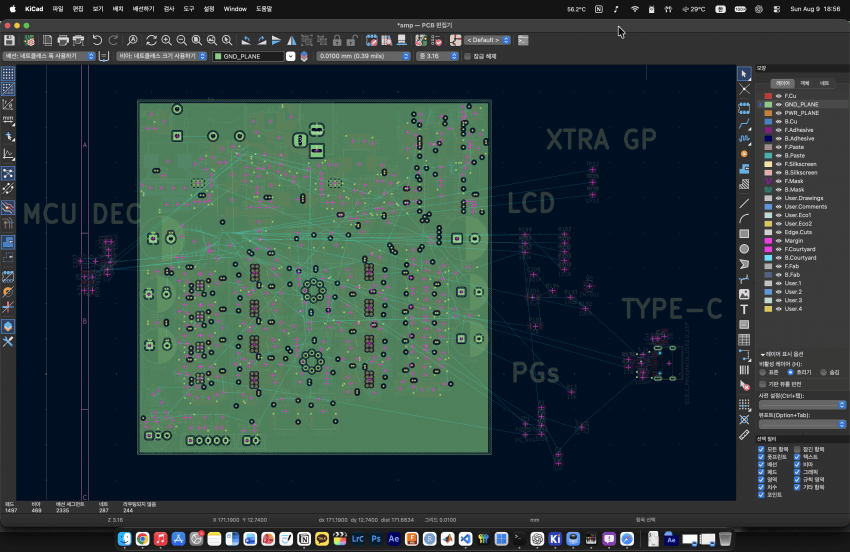This screenshot has height=552, width=850.
Task: Select the Add table tool
Action: coord(744,340)
